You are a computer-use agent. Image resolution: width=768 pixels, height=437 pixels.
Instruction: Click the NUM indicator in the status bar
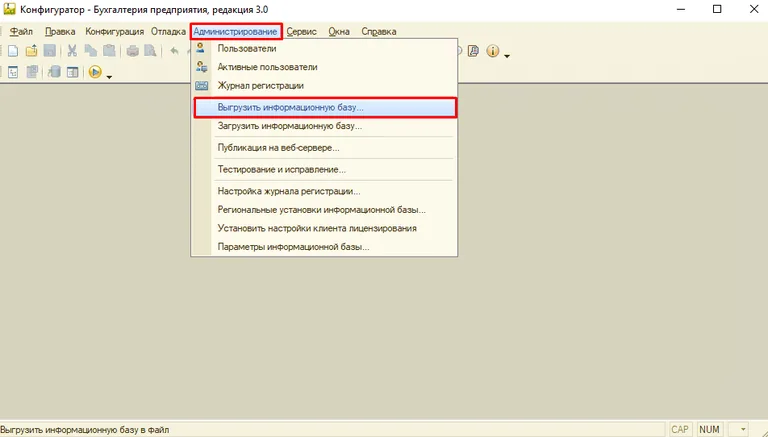point(711,429)
